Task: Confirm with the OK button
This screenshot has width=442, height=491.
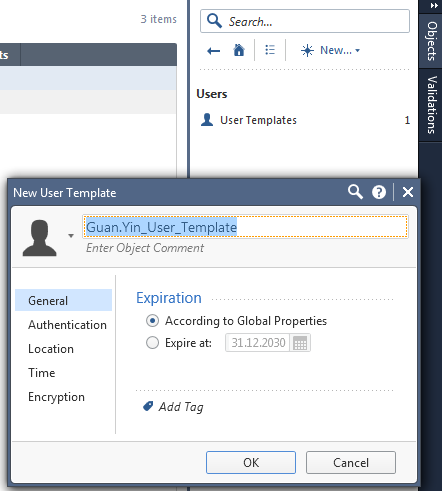Action: click(251, 462)
